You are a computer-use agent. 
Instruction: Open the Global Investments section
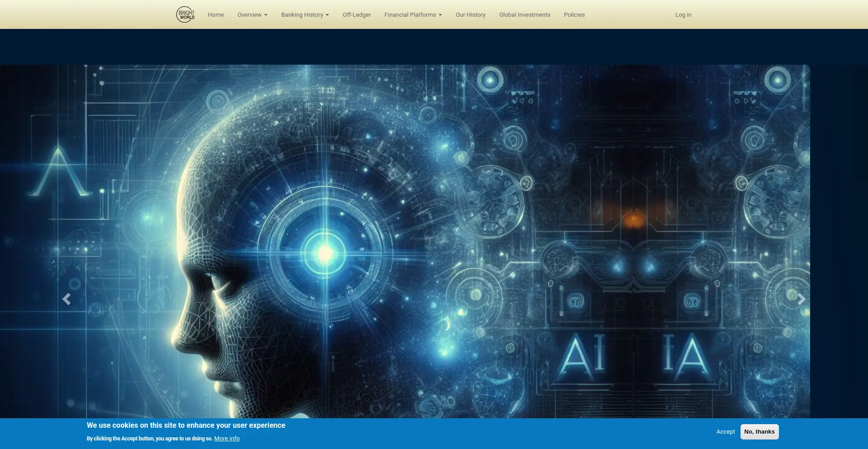524,15
